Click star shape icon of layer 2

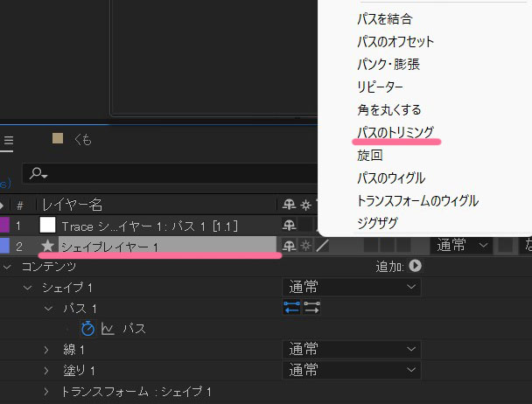coord(47,246)
